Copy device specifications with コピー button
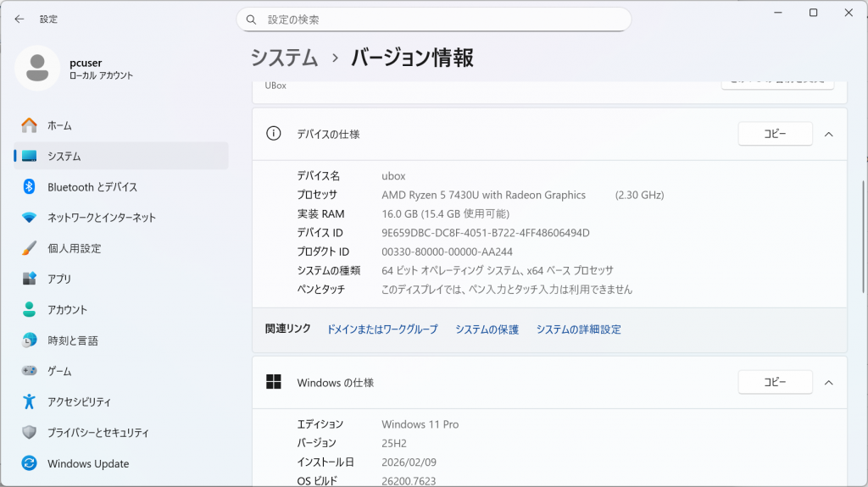The width and height of the screenshot is (868, 487). [x=775, y=134]
